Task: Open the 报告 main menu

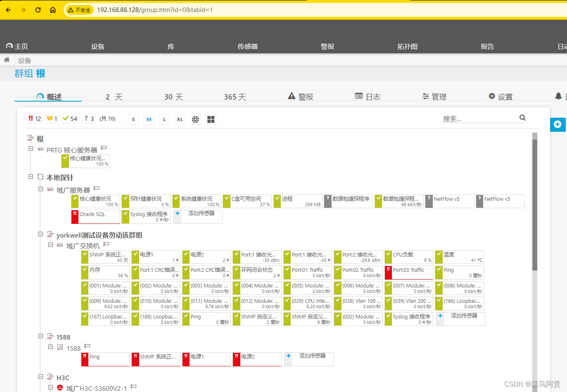Action: 487,47
